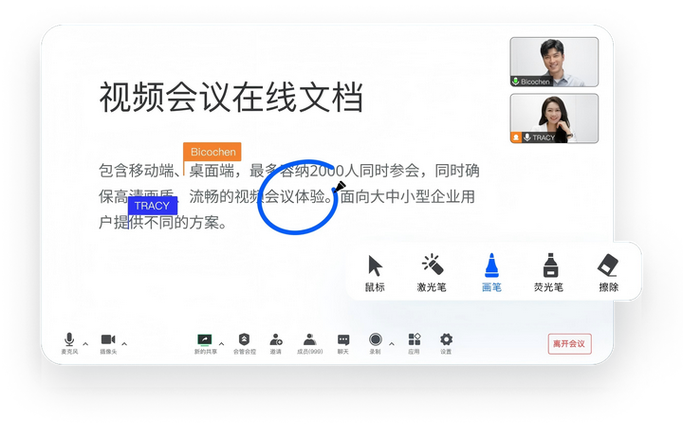Expand camera options arrow

coord(125,344)
